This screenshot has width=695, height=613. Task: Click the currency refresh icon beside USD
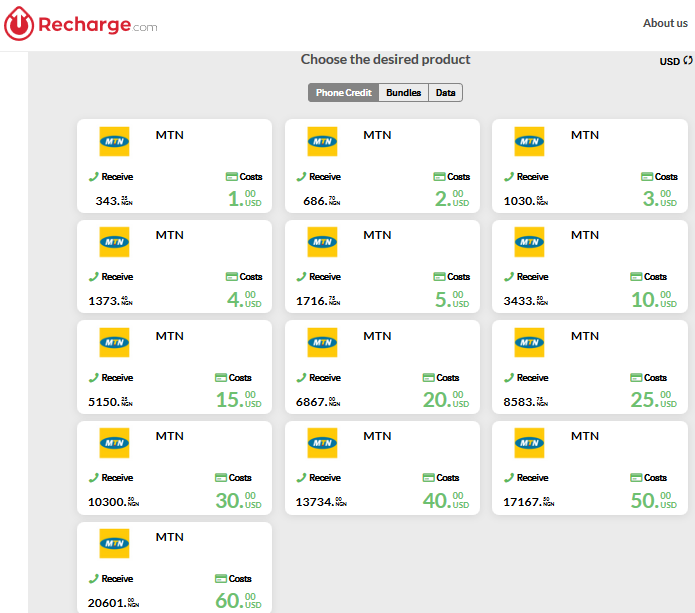click(x=688, y=61)
